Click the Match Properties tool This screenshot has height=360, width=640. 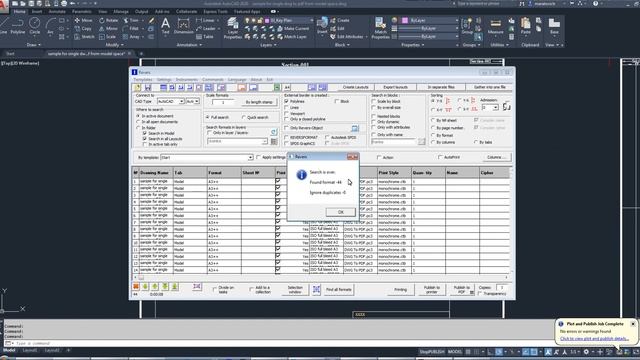pos(380,28)
